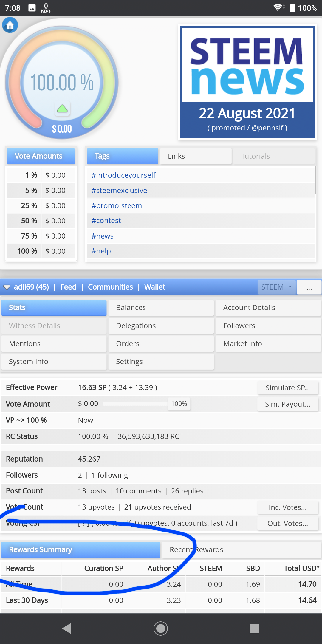This screenshot has width=322, height=644.
Task: Tap the green up-arrow in the voting gauge
Action: (62, 109)
